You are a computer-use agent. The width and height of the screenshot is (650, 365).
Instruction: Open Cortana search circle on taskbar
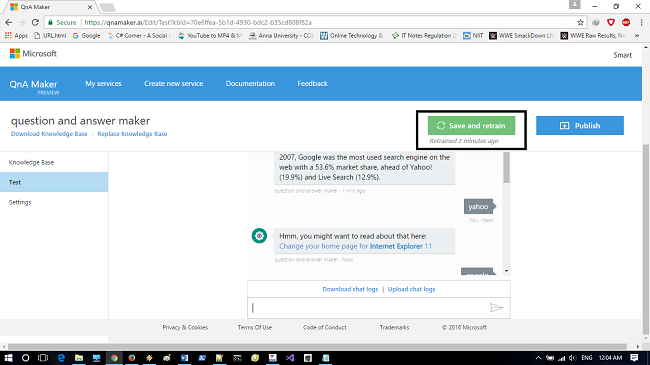(25, 358)
